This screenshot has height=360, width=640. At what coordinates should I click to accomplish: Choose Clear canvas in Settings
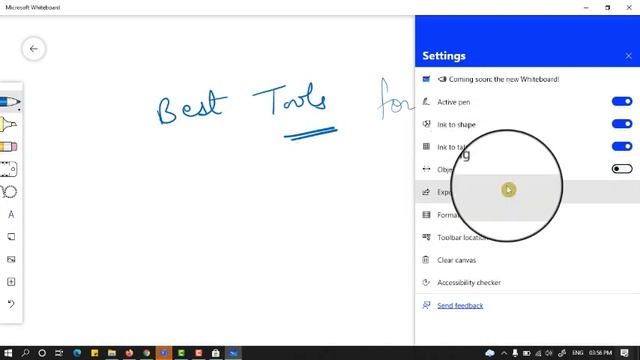pos(527,260)
